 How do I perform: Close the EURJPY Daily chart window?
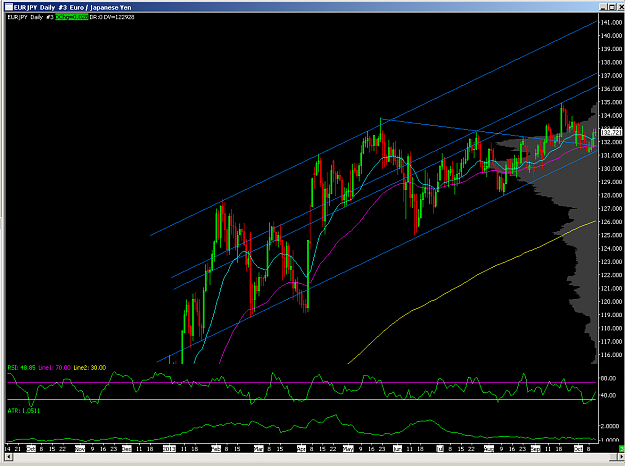pos(621,7)
